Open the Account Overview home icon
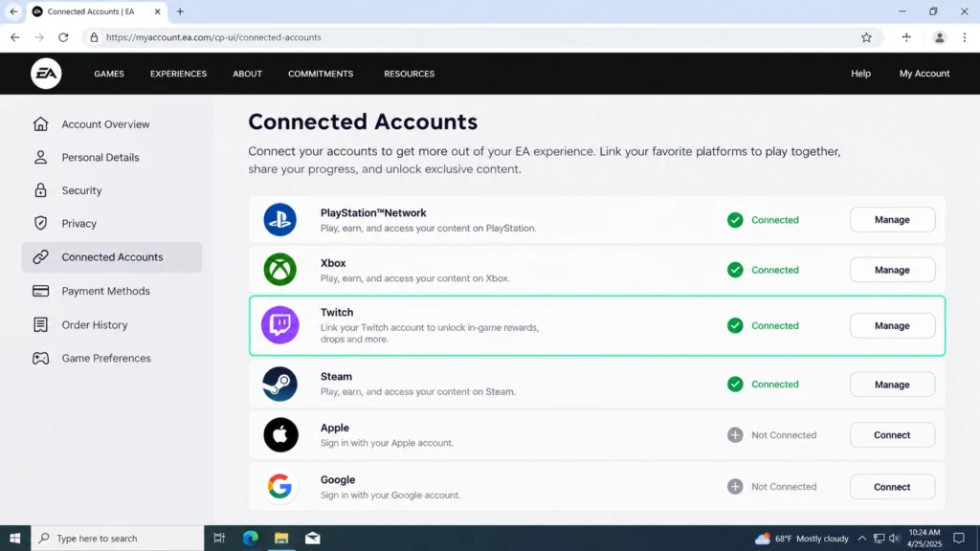 (x=40, y=123)
